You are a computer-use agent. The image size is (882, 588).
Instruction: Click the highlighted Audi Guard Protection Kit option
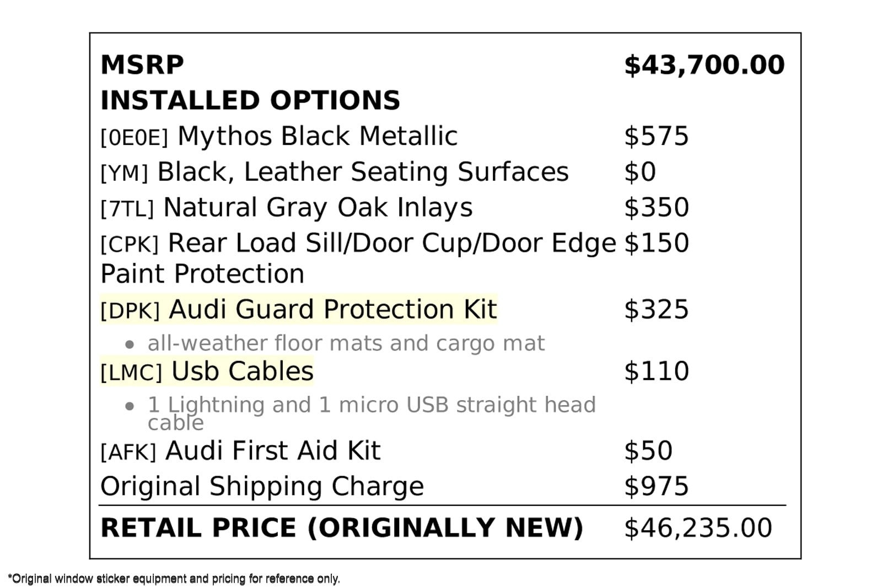pos(299,309)
